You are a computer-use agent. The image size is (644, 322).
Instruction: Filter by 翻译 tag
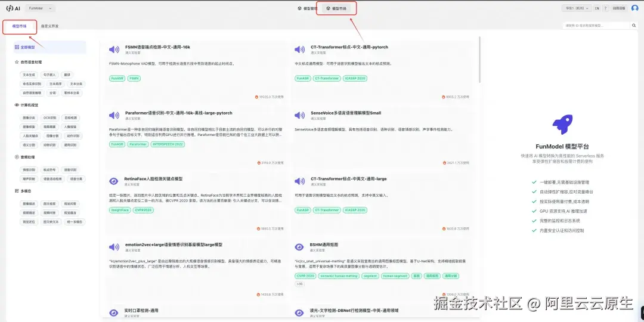pyautogui.click(x=67, y=75)
